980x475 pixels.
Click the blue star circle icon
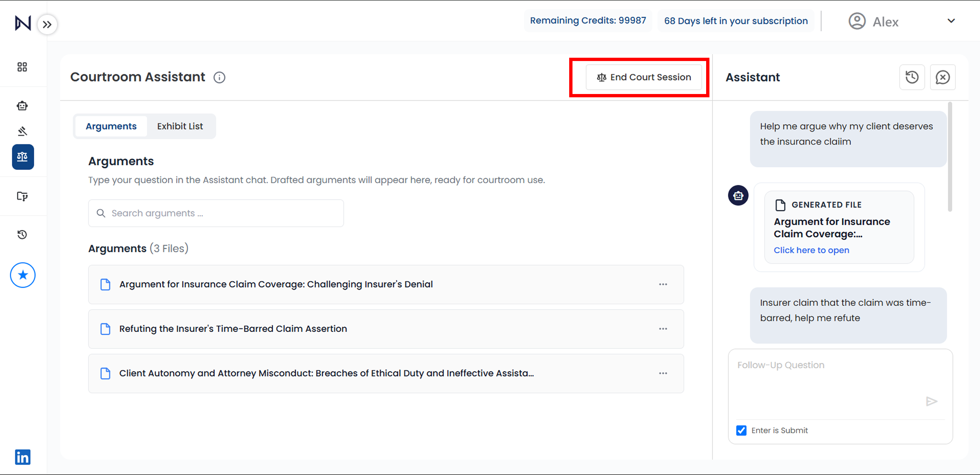[23, 275]
